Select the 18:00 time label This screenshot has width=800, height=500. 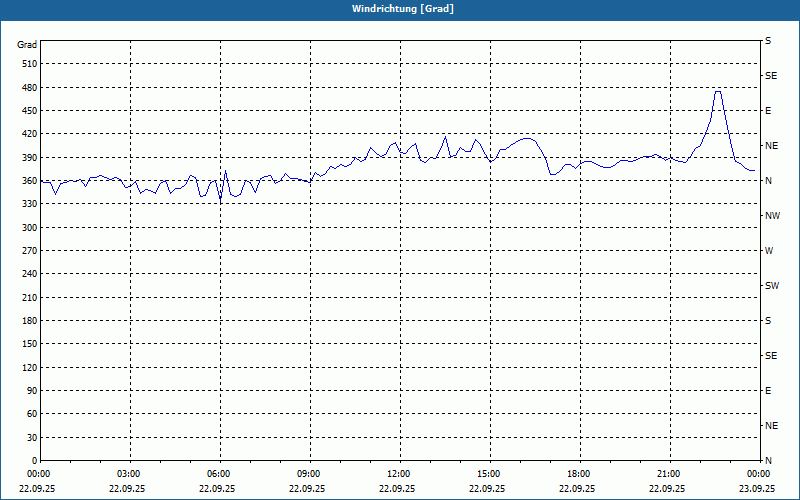coord(579,474)
